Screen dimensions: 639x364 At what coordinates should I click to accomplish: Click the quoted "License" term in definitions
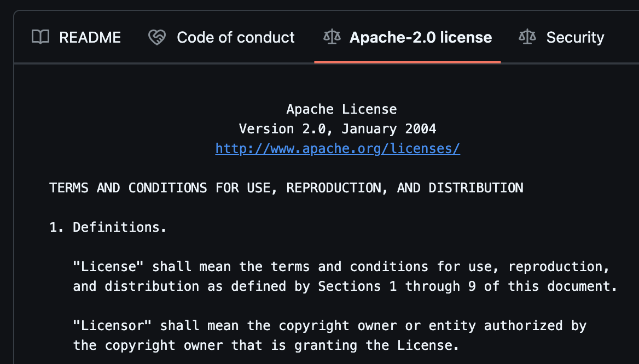click(x=108, y=267)
